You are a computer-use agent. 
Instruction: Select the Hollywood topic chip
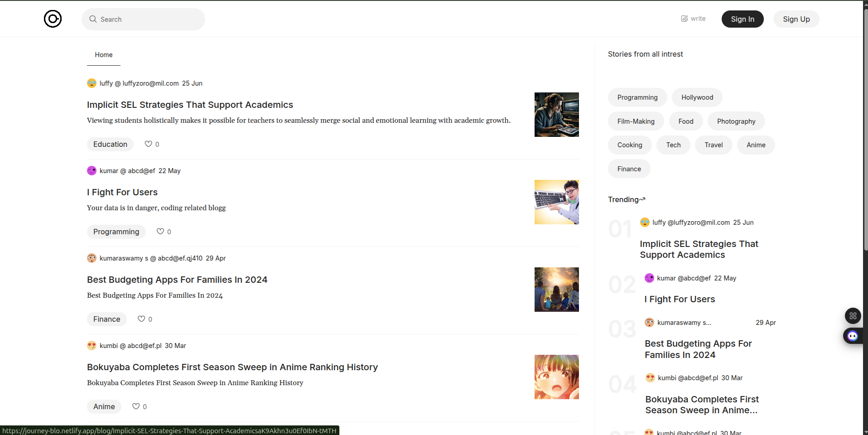[x=697, y=97]
